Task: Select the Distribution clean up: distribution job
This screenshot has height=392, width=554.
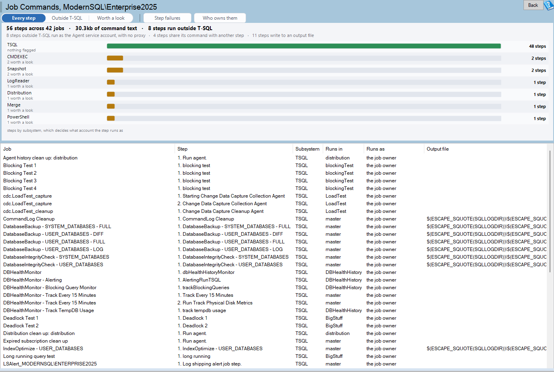Action: click(x=39, y=333)
